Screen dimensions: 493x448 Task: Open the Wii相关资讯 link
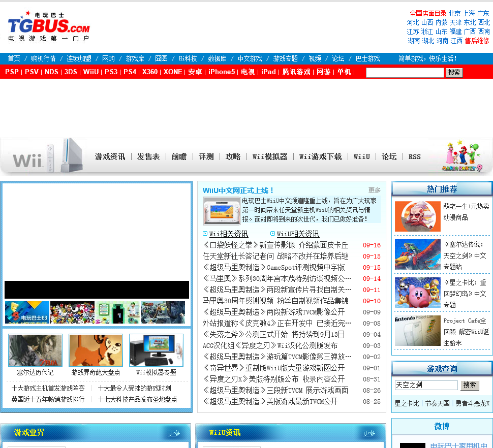[229, 234]
